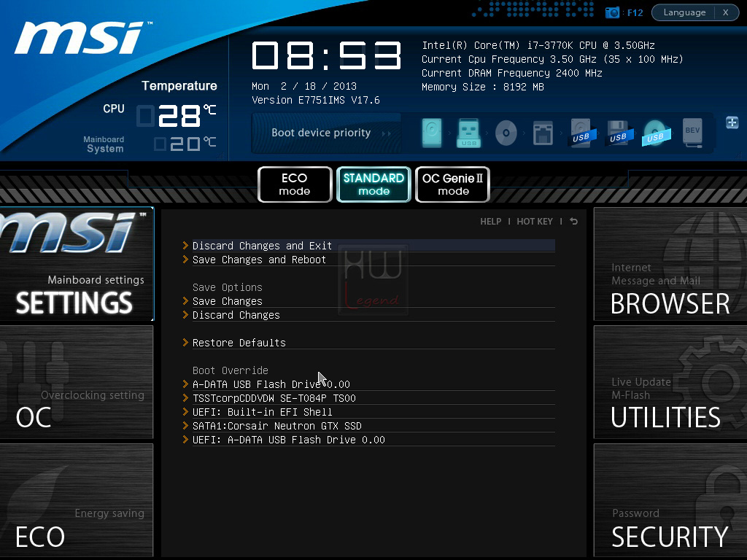Viewport: 747px width, 560px height.
Task: Open the HELP panel
Action: pos(491,222)
